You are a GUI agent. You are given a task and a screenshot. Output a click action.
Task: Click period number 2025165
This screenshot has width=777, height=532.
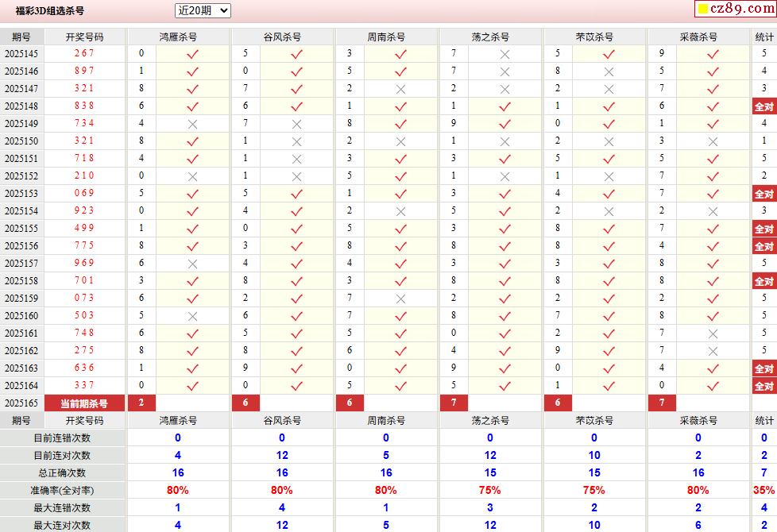pyautogui.click(x=21, y=403)
